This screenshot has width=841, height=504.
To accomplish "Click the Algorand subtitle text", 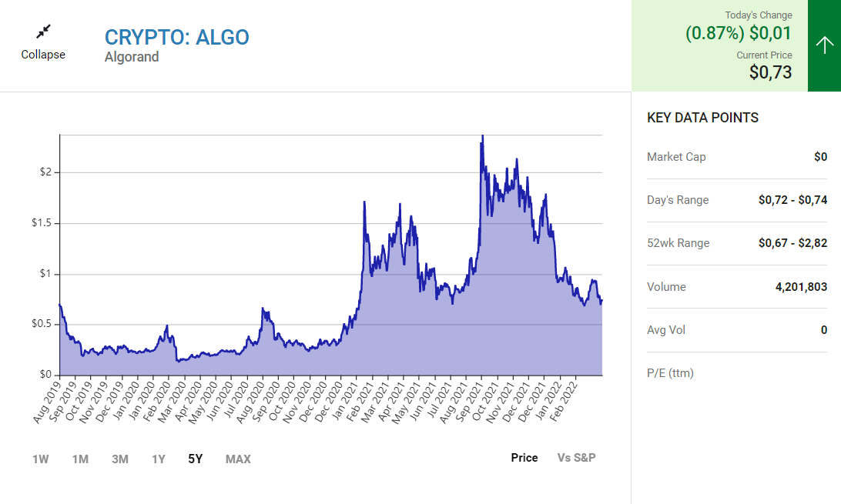I will click(x=132, y=57).
